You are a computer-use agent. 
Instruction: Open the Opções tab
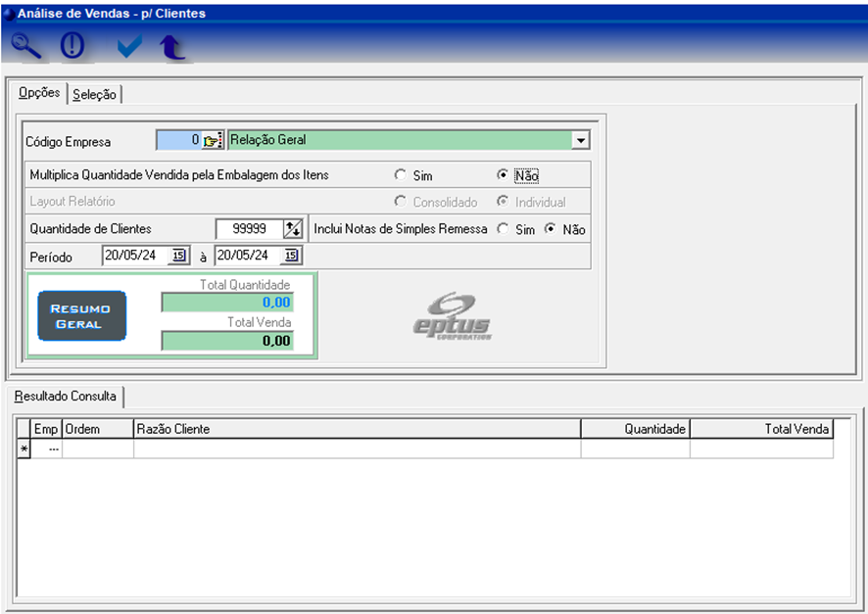tap(39, 93)
